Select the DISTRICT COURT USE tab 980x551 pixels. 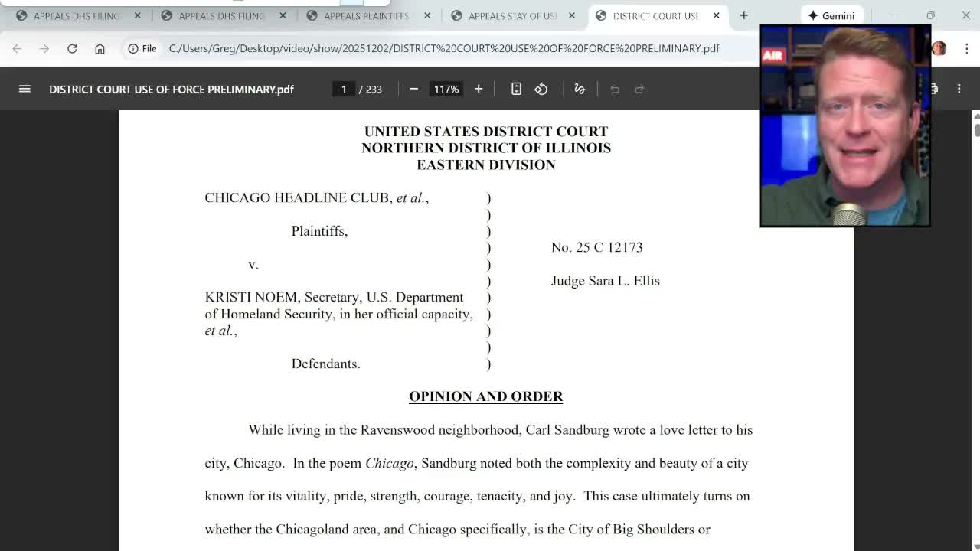click(x=655, y=15)
